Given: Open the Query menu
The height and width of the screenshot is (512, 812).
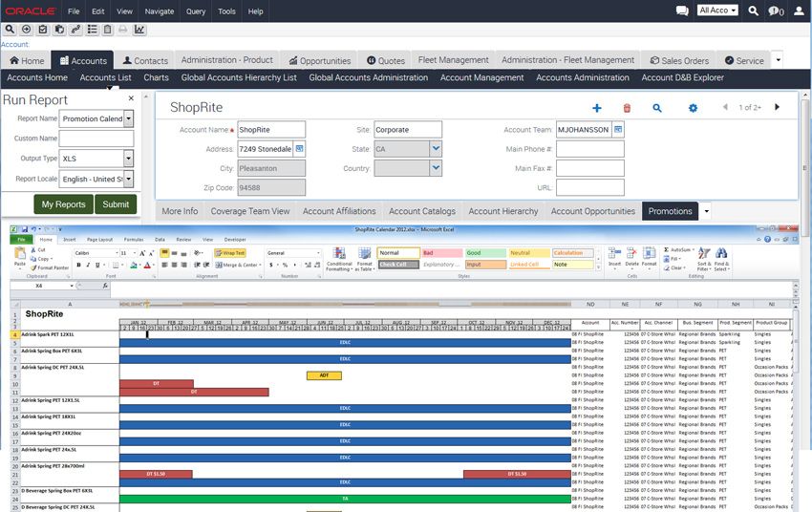Looking at the screenshot, I should click(196, 11).
